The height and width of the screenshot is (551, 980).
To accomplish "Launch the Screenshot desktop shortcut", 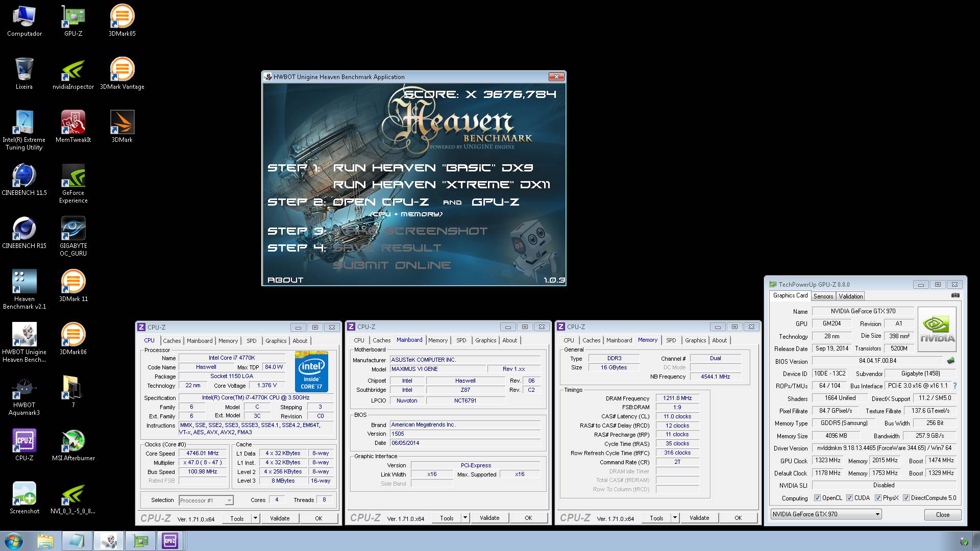I will pos(24,498).
